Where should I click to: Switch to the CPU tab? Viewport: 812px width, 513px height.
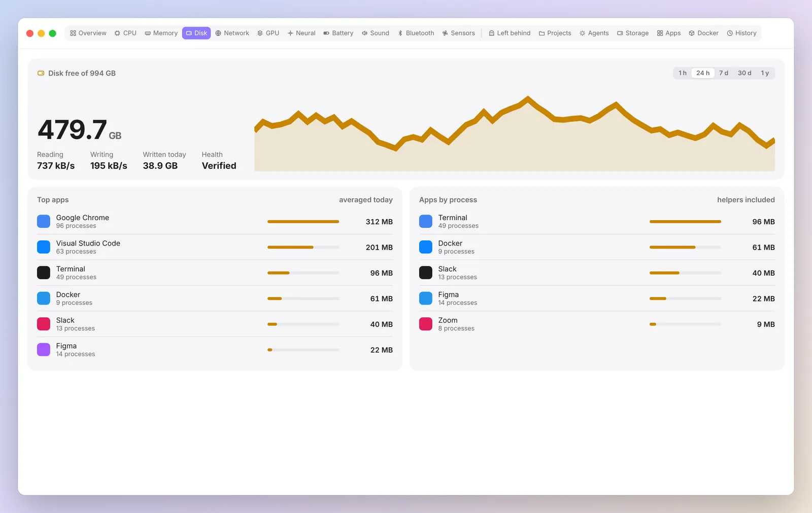(x=125, y=33)
